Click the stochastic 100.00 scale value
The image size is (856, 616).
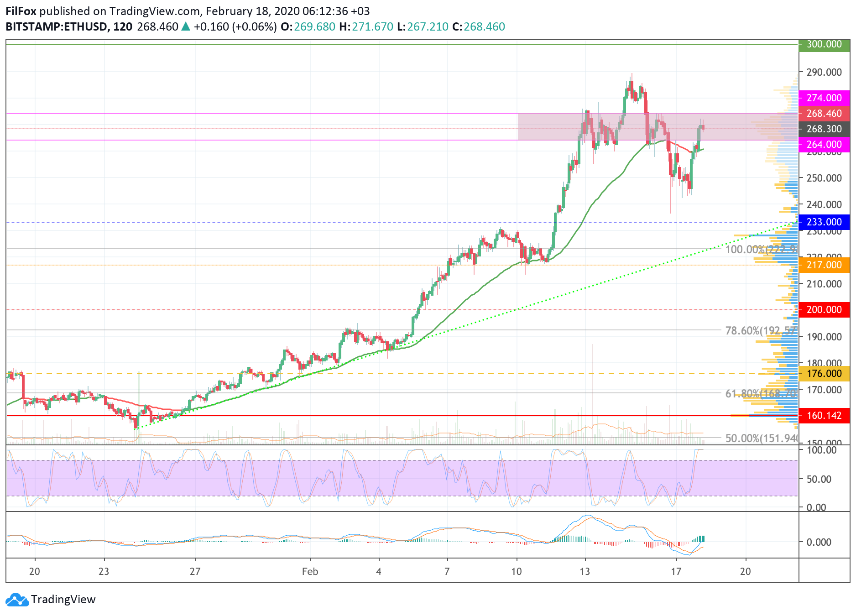click(822, 450)
